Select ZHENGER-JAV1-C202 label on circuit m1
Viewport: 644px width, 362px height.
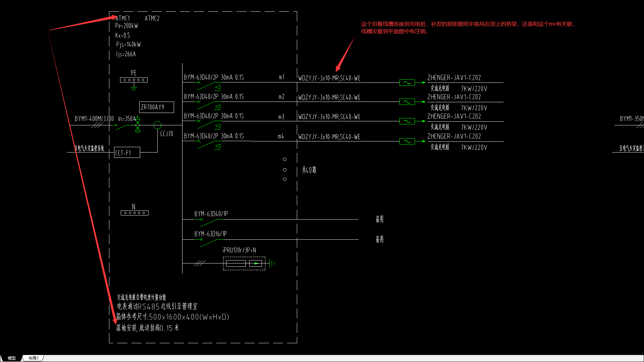point(454,78)
